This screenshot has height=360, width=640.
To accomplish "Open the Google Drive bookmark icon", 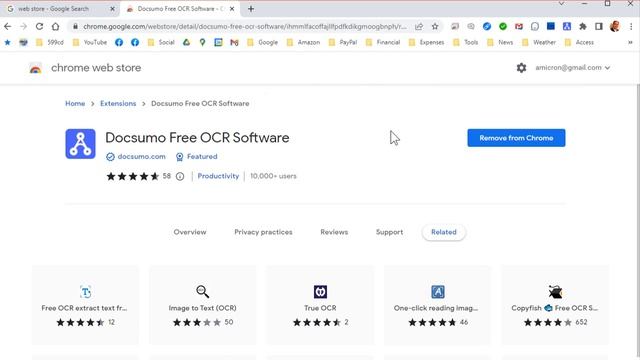I will [186, 42].
